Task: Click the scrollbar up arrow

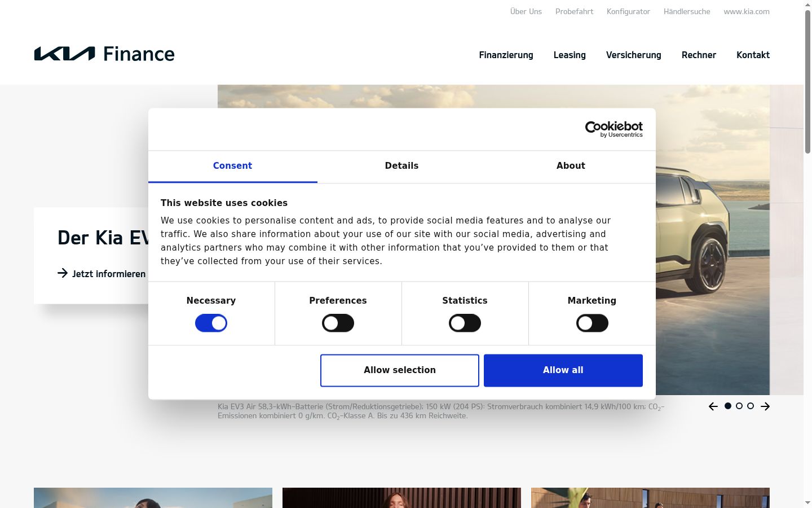Action: [x=807, y=5]
